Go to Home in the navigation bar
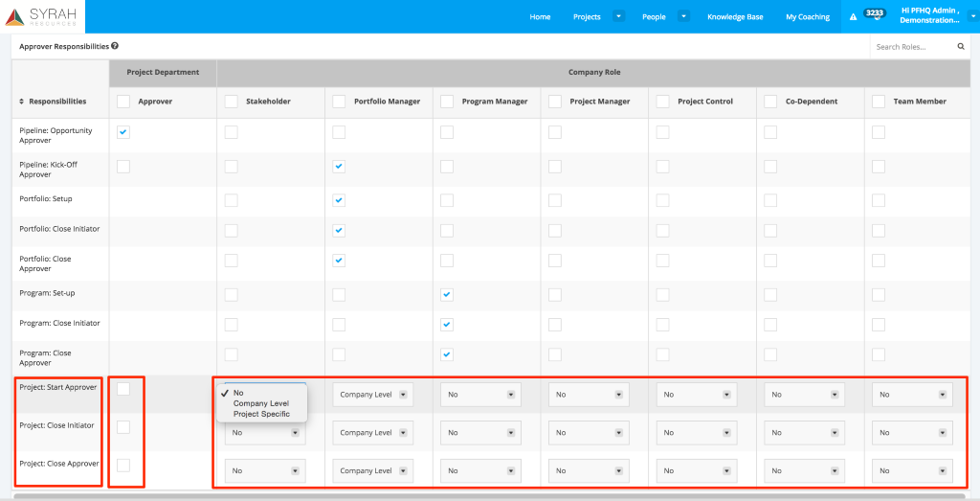 tap(540, 17)
